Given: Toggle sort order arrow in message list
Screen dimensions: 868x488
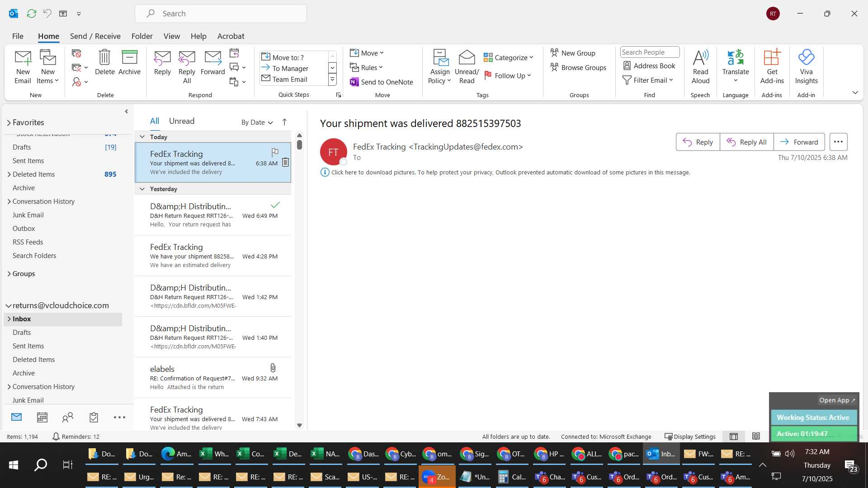Looking at the screenshot, I should [x=284, y=122].
